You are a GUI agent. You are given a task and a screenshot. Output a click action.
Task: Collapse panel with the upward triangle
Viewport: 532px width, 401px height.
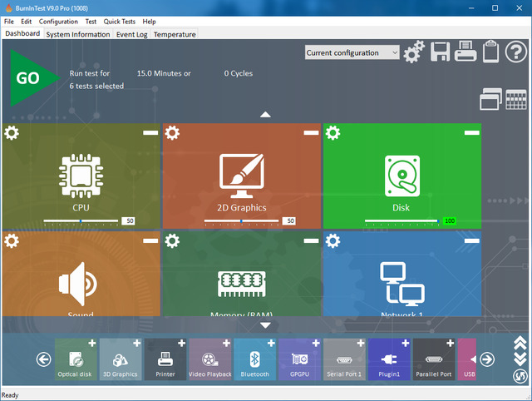(x=265, y=114)
